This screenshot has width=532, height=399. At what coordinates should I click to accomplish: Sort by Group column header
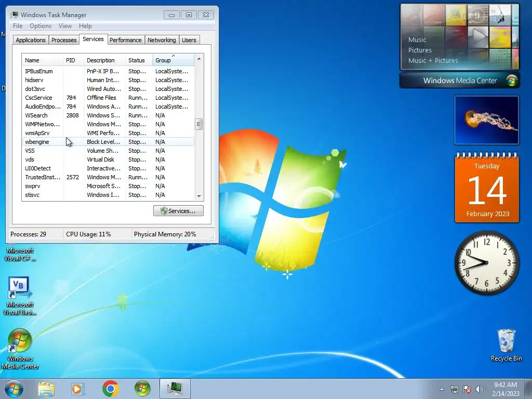[174, 60]
